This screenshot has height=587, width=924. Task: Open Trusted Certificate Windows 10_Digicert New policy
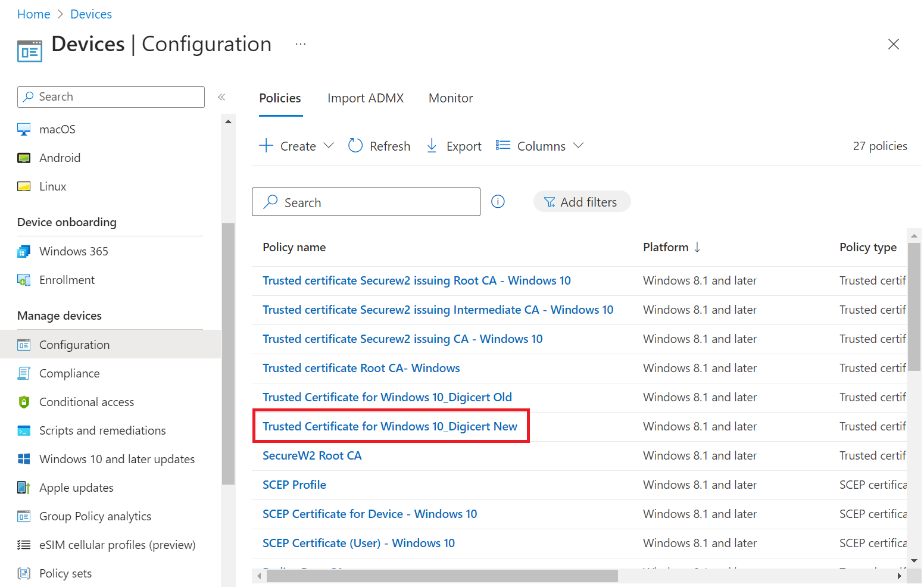coord(390,426)
